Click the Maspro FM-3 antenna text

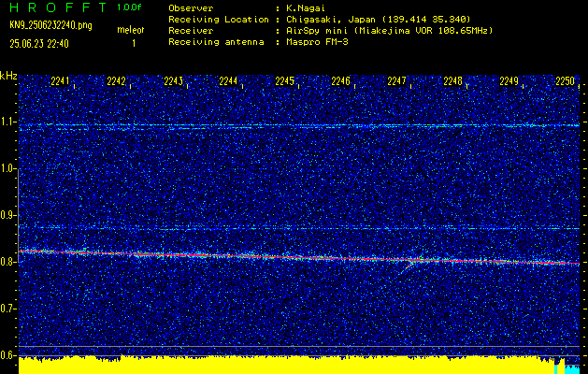point(315,42)
